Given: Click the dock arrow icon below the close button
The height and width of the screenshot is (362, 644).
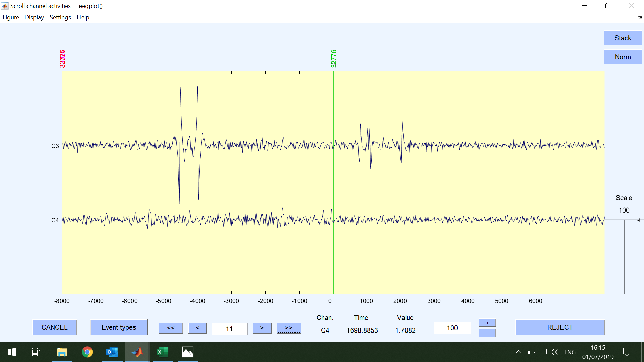Looking at the screenshot, I should point(640,17).
